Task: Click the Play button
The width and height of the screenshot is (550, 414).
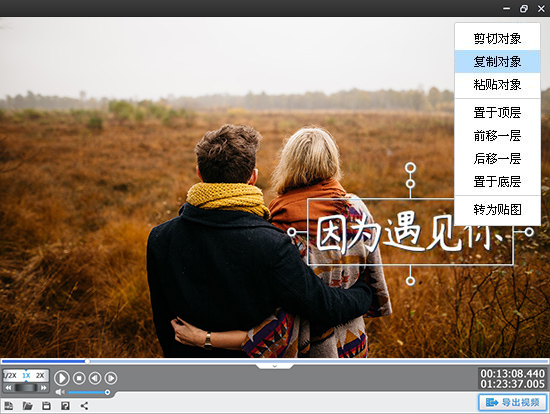Action: pos(62,378)
